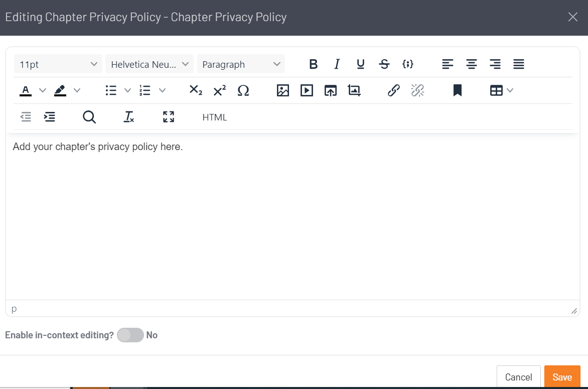Decrease paragraph indent
Image resolution: width=588 pixels, height=389 pixels.
click(26, 117)
